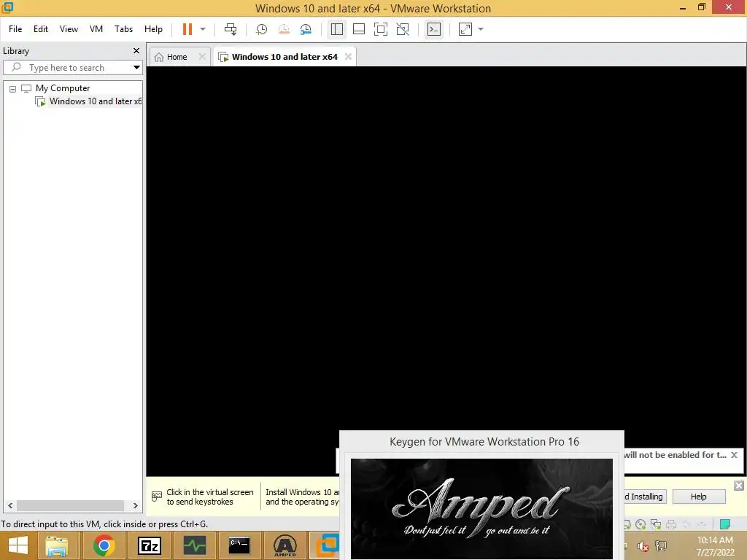The image size is (747, 560).
Task: Open the Command Prompt taskbar icon
Action: [x=239, y=545]
